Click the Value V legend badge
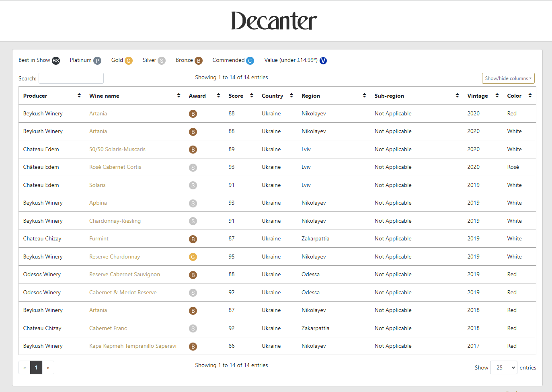Screen dimensions: 552x392 click(323, 61)
